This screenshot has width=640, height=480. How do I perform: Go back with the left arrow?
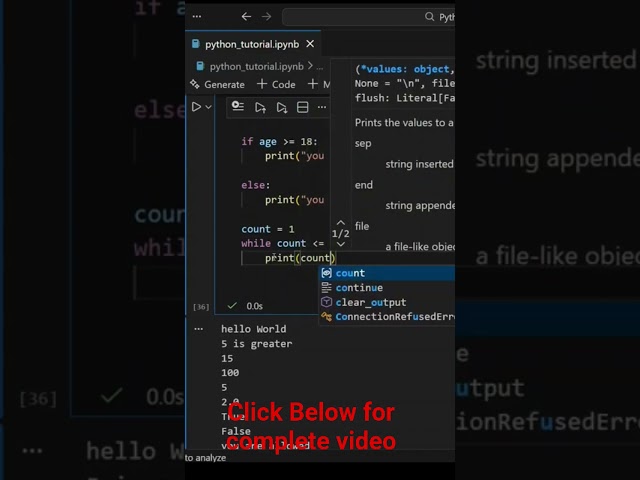246,17
